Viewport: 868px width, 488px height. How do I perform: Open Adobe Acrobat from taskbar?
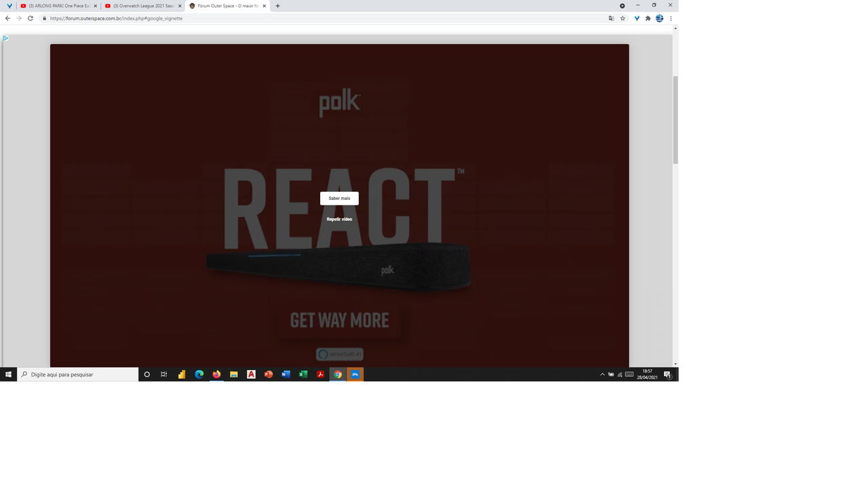(x=320, y=374)
